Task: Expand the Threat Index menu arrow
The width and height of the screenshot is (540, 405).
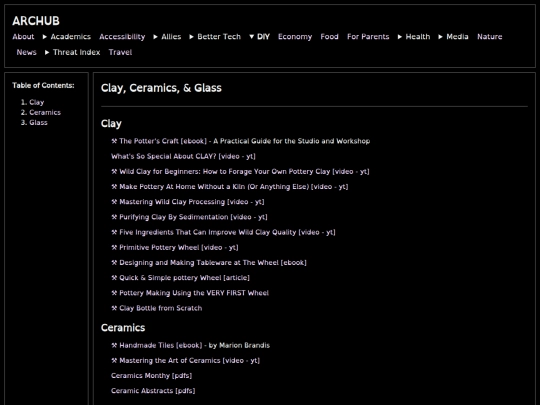Action: [x=47, y=52]
